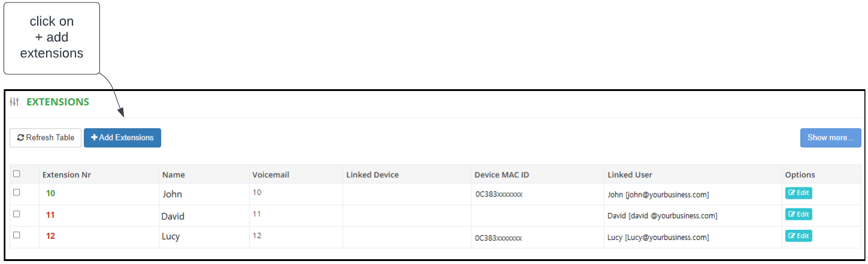The height and width of the screenshot is (264, 868).
Task: Open extension number 11 link
Action: click(50, 215)
